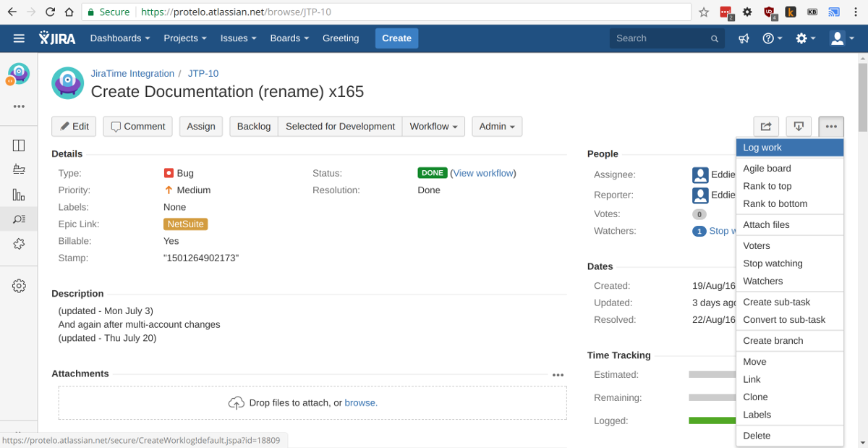Open the help question mark menu
Viewport: 868px width, 448px height.
click(772, 38)
